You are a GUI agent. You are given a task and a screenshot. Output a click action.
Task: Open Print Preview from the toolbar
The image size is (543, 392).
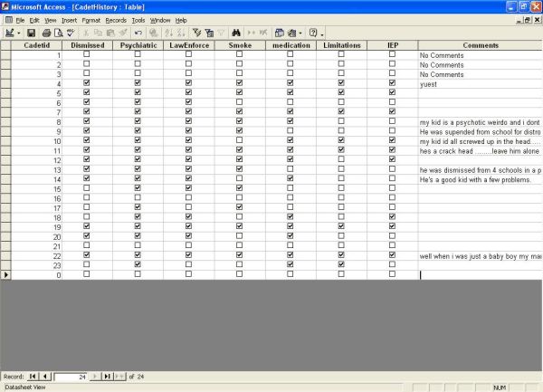[59, 33]
